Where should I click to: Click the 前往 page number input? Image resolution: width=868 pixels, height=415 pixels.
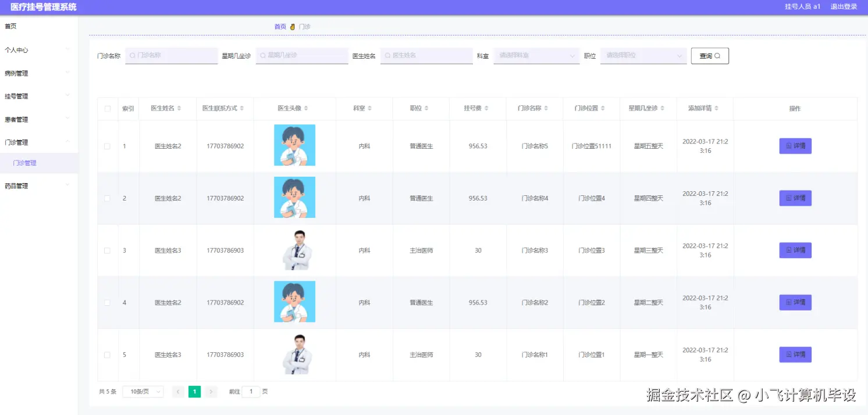point(251,392)
